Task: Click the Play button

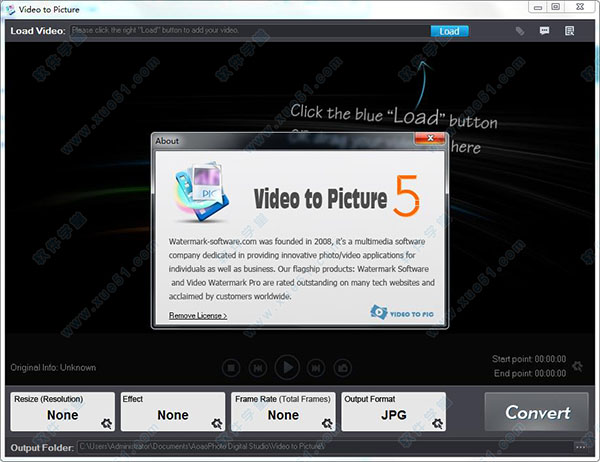Action: tap(287, 367)
